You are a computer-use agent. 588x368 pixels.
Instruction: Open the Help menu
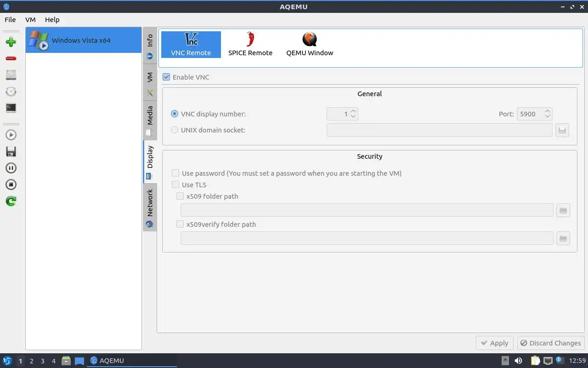(52, 20)
